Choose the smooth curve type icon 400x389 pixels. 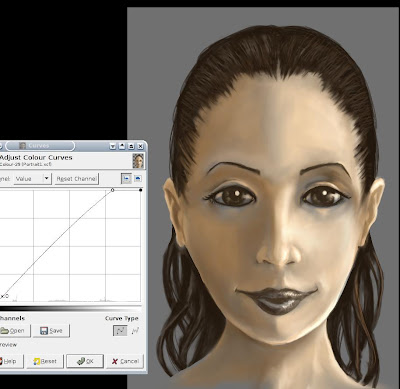(x=120, y=331)
